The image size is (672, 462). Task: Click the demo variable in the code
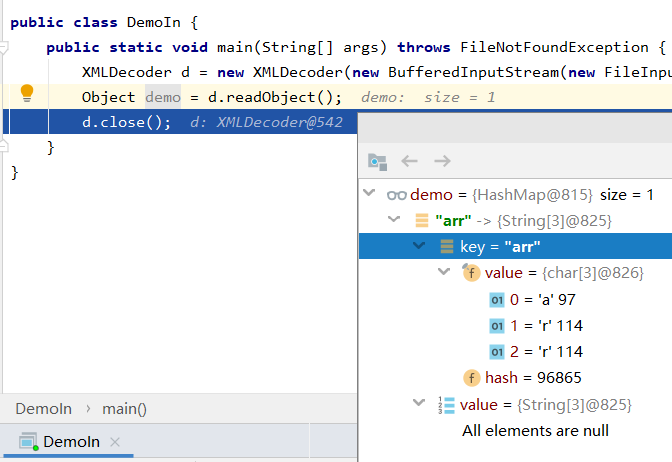(163, 97)
